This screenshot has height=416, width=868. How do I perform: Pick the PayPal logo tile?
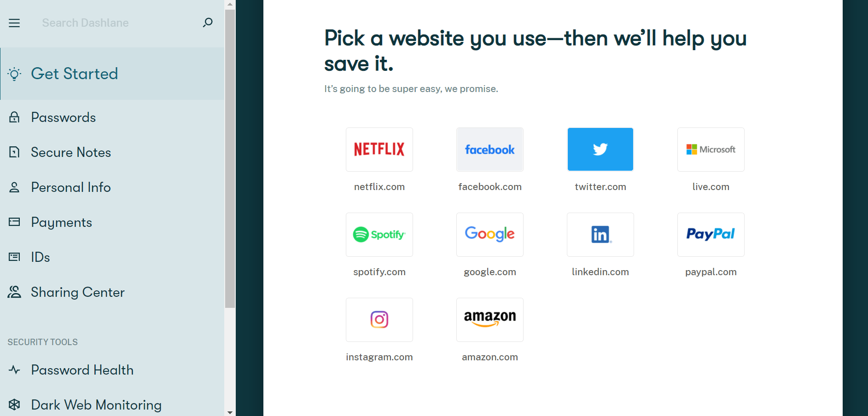[711, 235]
